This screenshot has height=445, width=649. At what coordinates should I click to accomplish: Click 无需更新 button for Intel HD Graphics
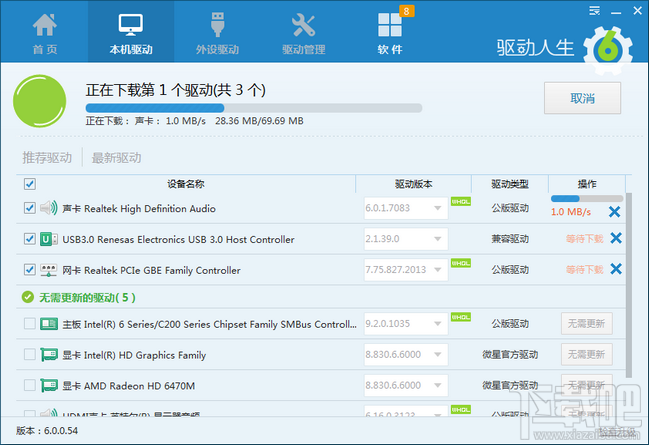tap(587, 354)
